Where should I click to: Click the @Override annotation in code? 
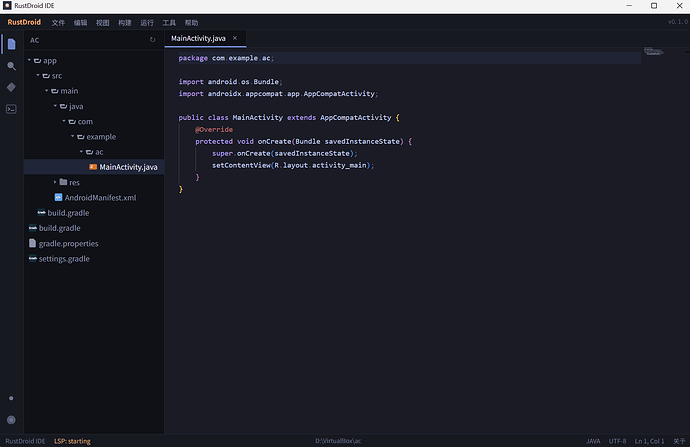214,129
